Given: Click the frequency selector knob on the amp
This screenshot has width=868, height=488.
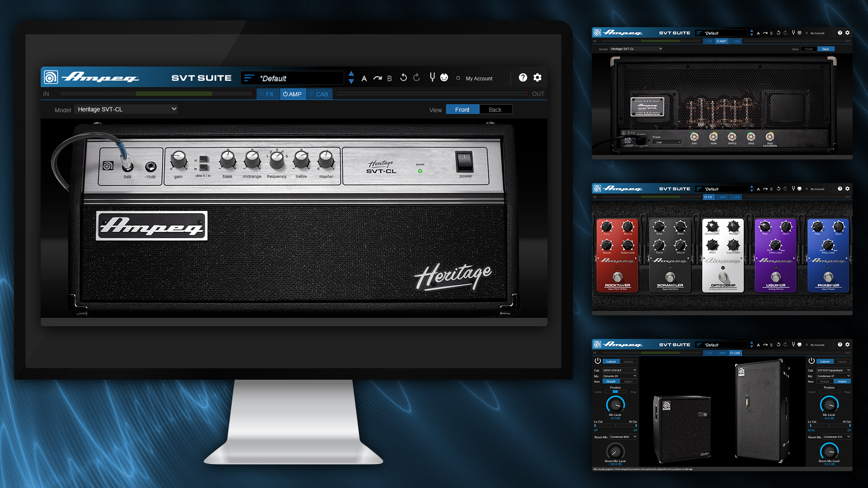Looking at the screenshot, I should [277, 160].
